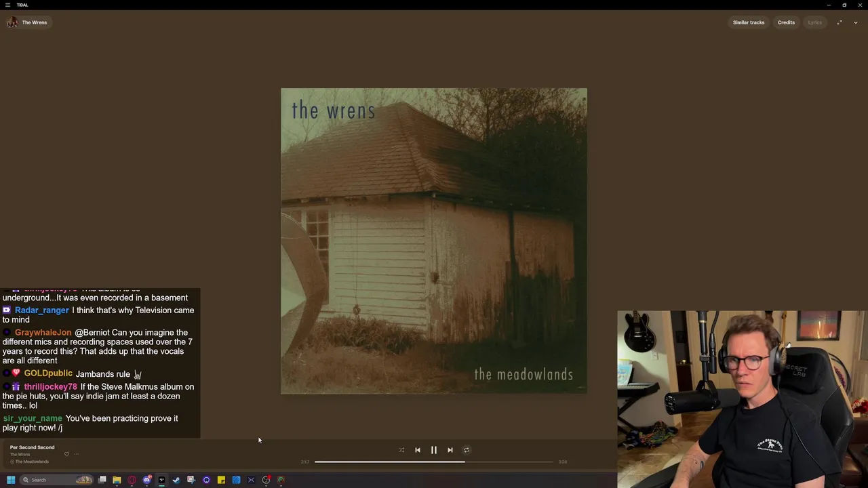868x488 pixels.
Task: Click GraywhaleJon username in chat
Action: click(x=43, y=333)
